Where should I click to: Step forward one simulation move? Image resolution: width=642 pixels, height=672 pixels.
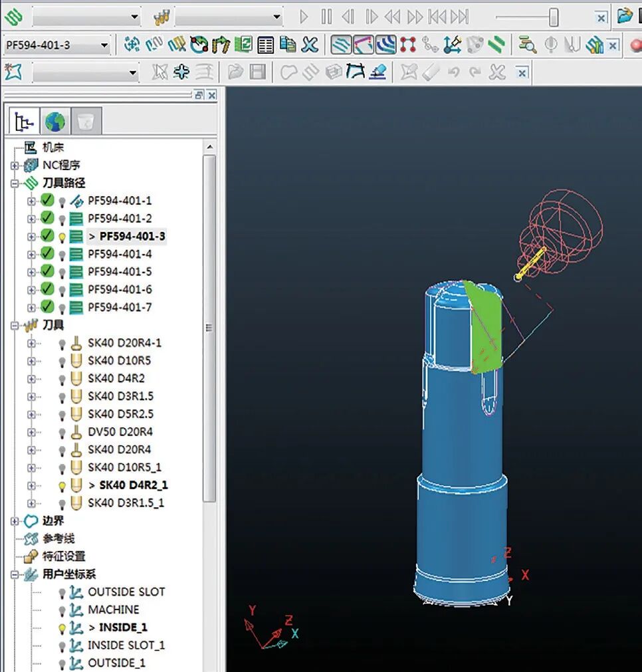(371, 17)
